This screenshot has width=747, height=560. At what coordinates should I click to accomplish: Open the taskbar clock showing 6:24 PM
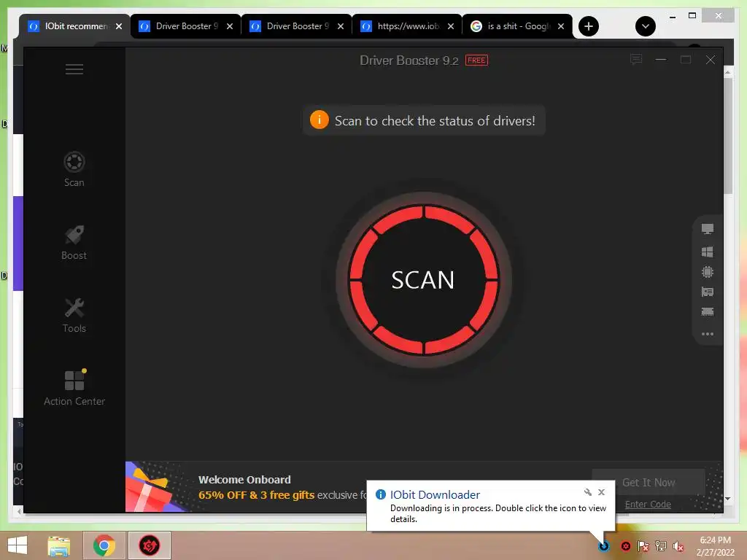(x=715, y=546)
